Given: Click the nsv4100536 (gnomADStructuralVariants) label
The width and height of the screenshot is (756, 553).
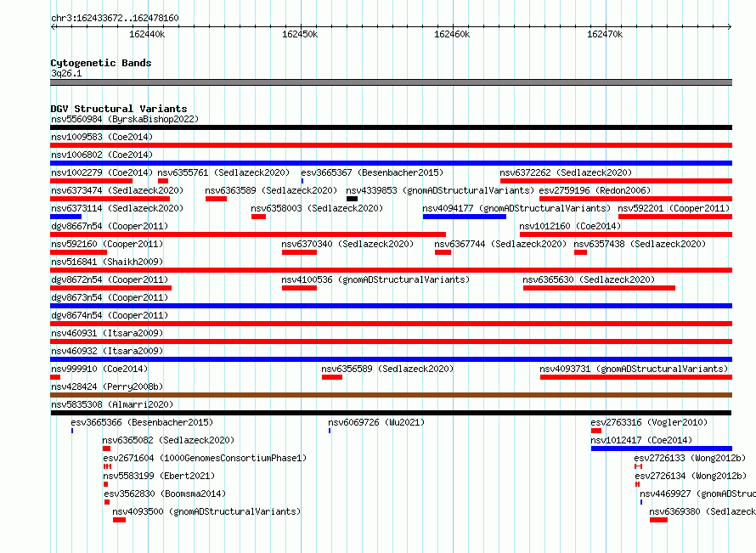Looking at the screenshot, I should point(375,279).
